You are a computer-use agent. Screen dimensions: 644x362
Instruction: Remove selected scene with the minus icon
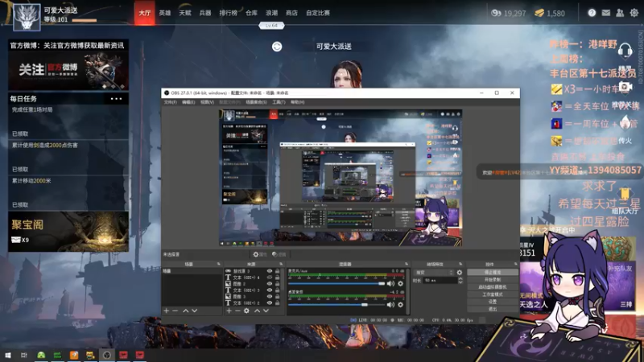175,311
